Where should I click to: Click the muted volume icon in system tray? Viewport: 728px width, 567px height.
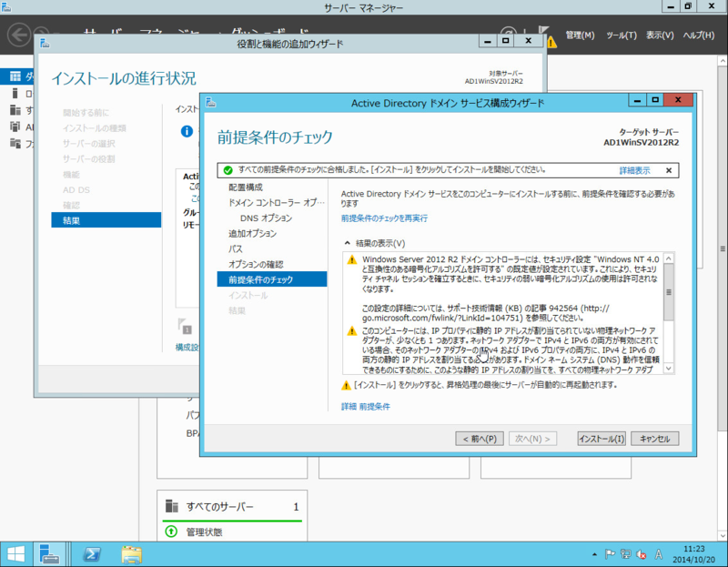click(x=641, y=553)
